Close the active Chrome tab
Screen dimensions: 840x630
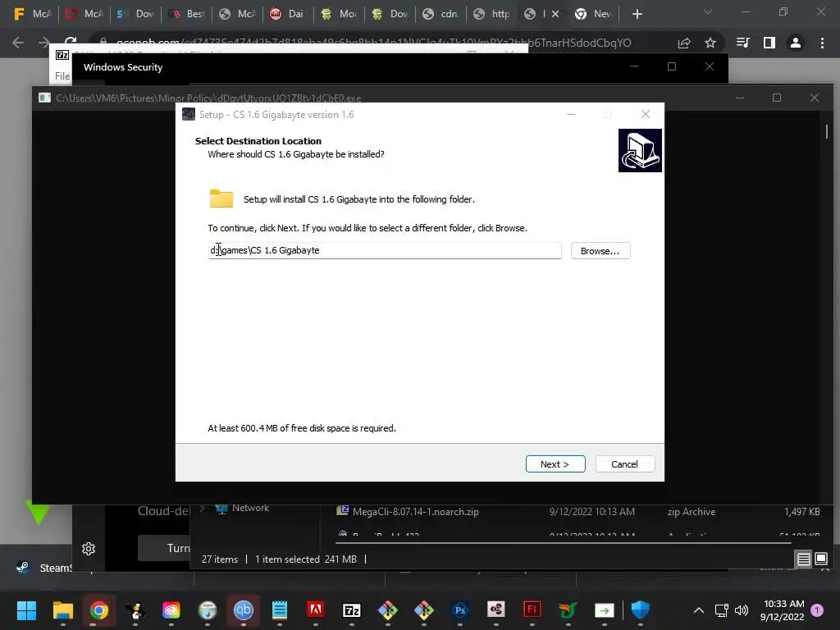pos(555,14)
